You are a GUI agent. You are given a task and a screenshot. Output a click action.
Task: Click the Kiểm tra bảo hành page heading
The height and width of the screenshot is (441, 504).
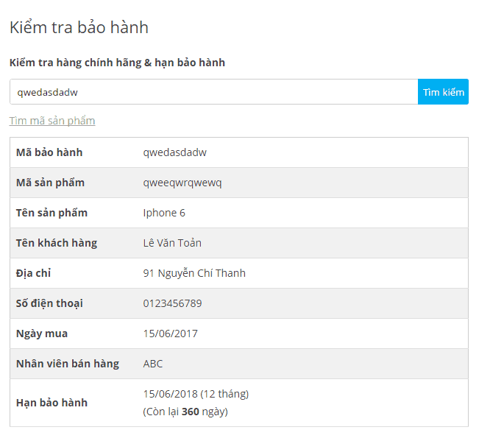pos(79,28)
